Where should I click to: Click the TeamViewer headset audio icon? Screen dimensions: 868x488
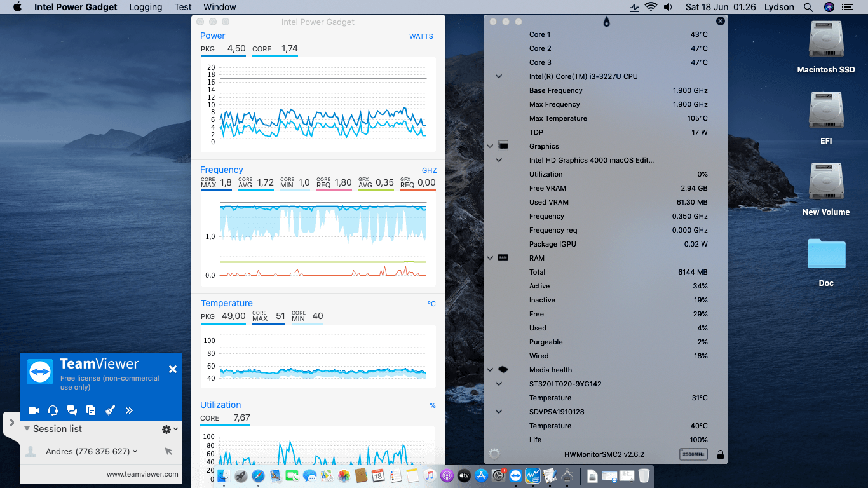coord(53,410)
